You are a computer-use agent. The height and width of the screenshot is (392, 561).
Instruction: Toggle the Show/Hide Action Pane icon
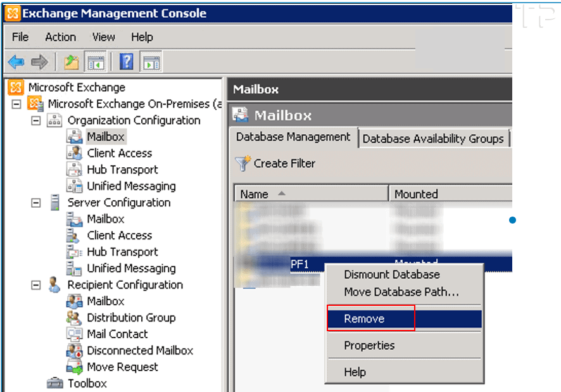152,62
